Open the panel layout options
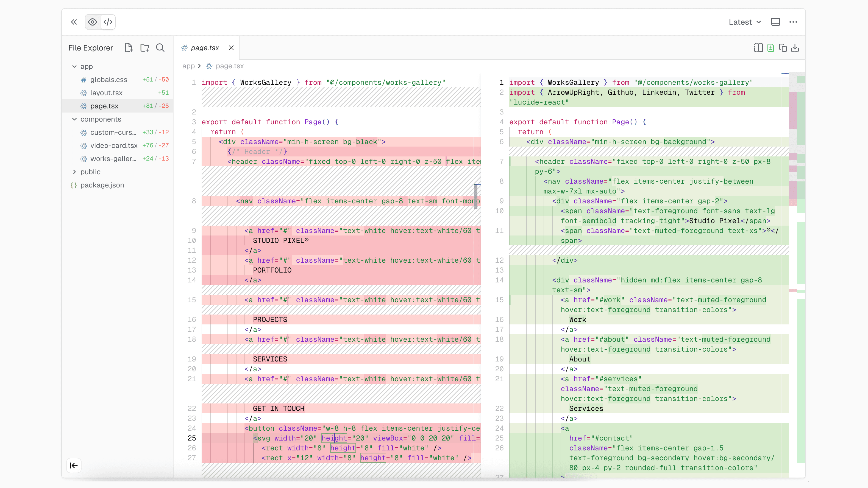 coord(776,22)
